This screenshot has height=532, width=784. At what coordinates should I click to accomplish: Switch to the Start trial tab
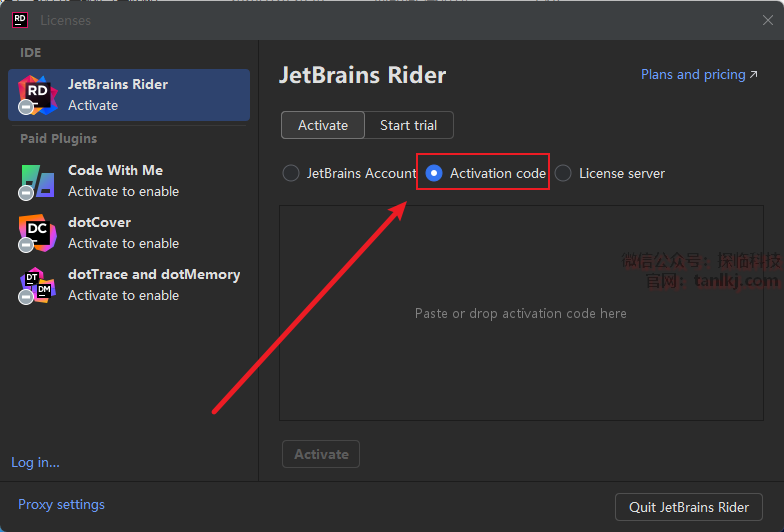pos(409,125)
